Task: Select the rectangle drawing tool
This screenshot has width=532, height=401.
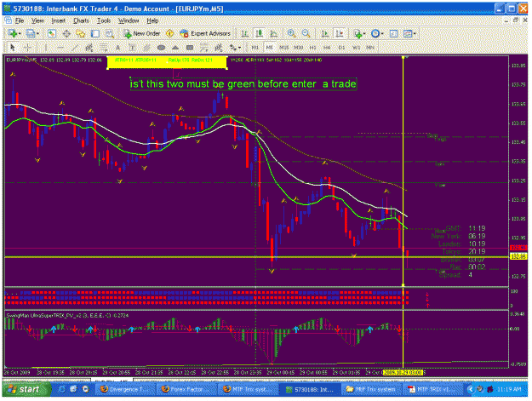Action: (190, 48)
